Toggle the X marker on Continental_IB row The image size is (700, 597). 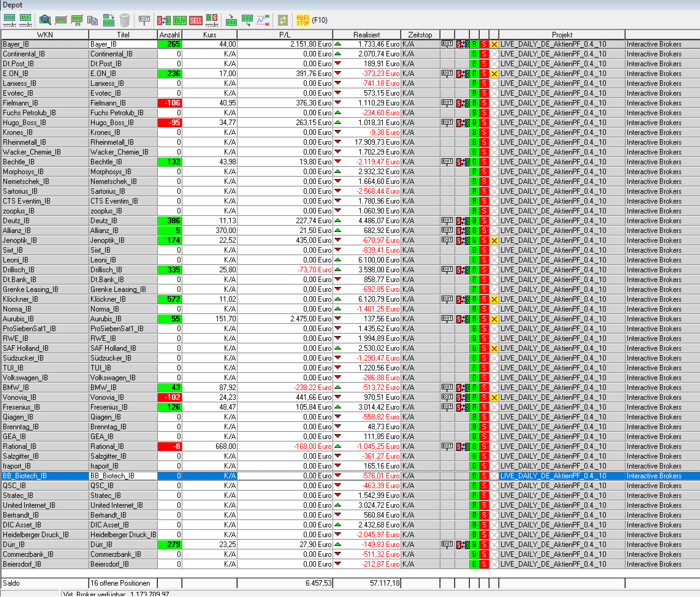[494, 54]
